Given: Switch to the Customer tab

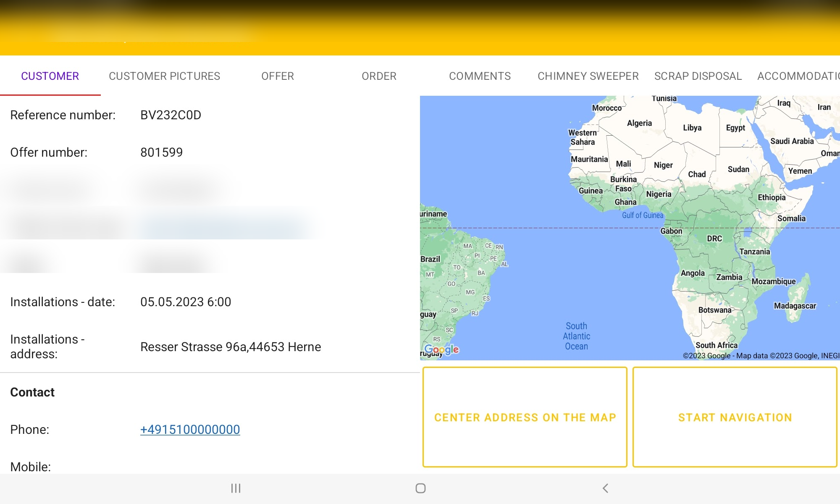Looking at the screenshot, I should point(50,76).
